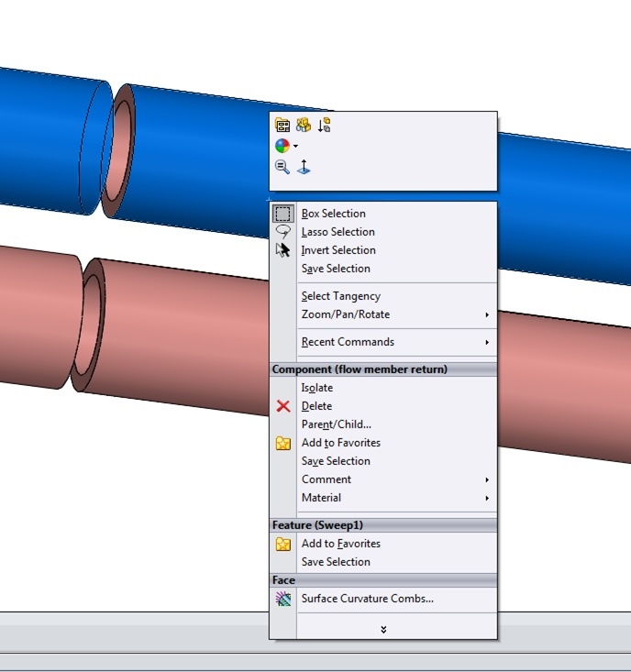This screenshot has height=672, width=631.
Task: Click Component (flow member return) header
Action: [383, 369]
